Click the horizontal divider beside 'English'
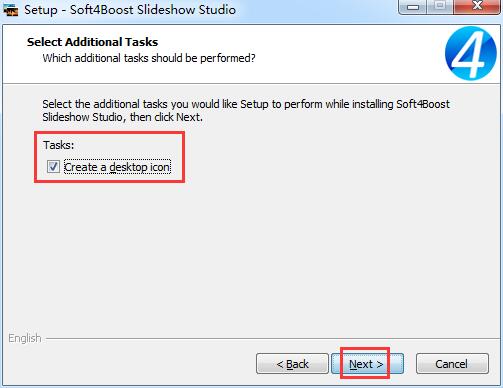Image resolution: width=503 pixels, height=388 pixels. [x=272, y=339]
